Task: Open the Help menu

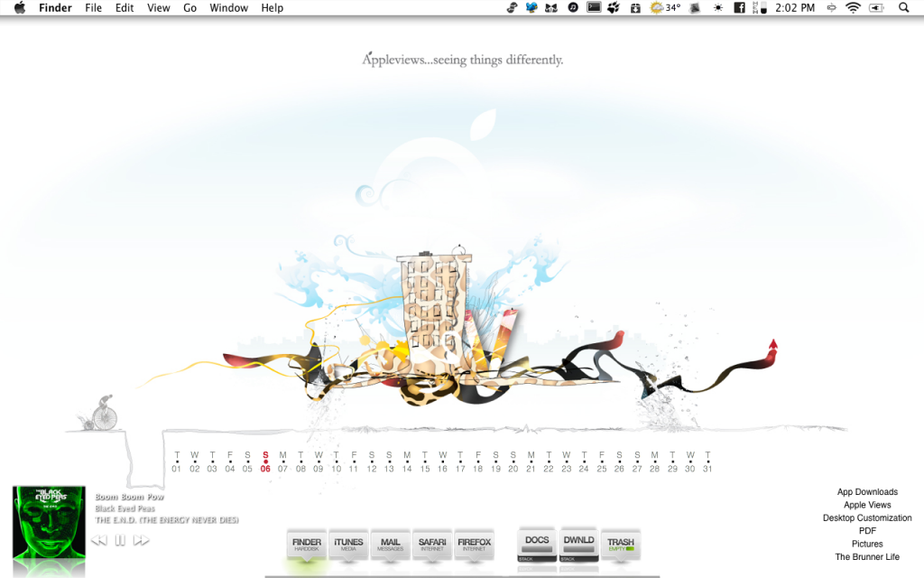Action: [x=273, y=7]
